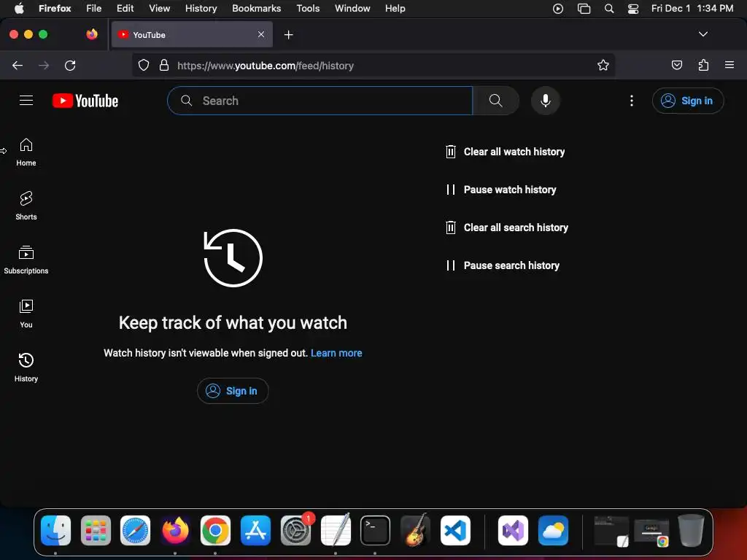Open the YouTube guide hamburger menu
Image resolution: width=747 pixels, height=560 pixels.
[x=26, y=101]
